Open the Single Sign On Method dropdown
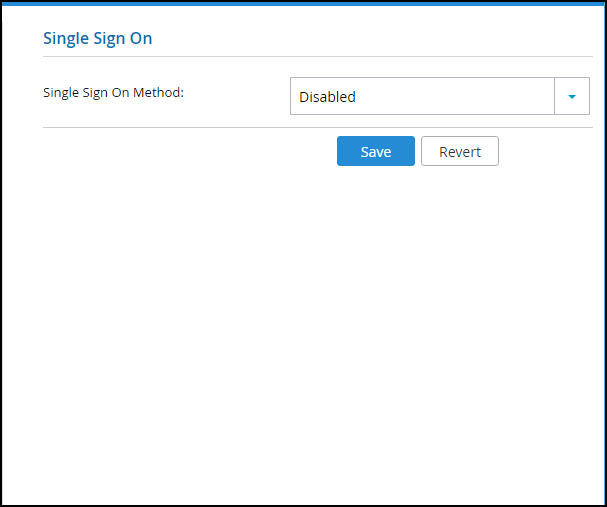 [440, 96]
